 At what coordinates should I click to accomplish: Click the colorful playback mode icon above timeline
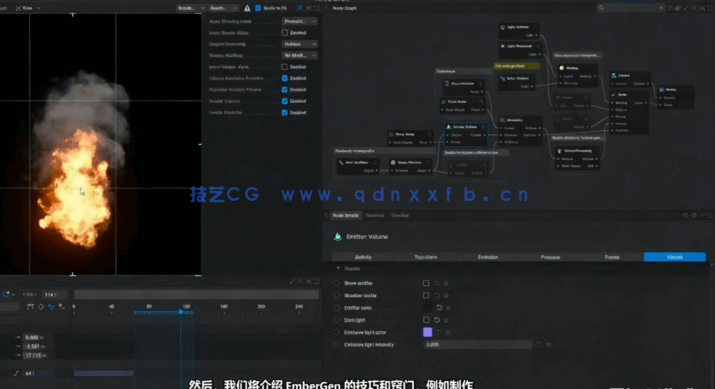[x=6, y=295]
